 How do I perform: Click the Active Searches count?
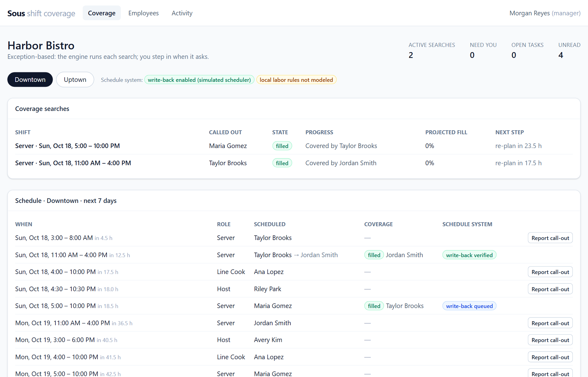(432, 51)
